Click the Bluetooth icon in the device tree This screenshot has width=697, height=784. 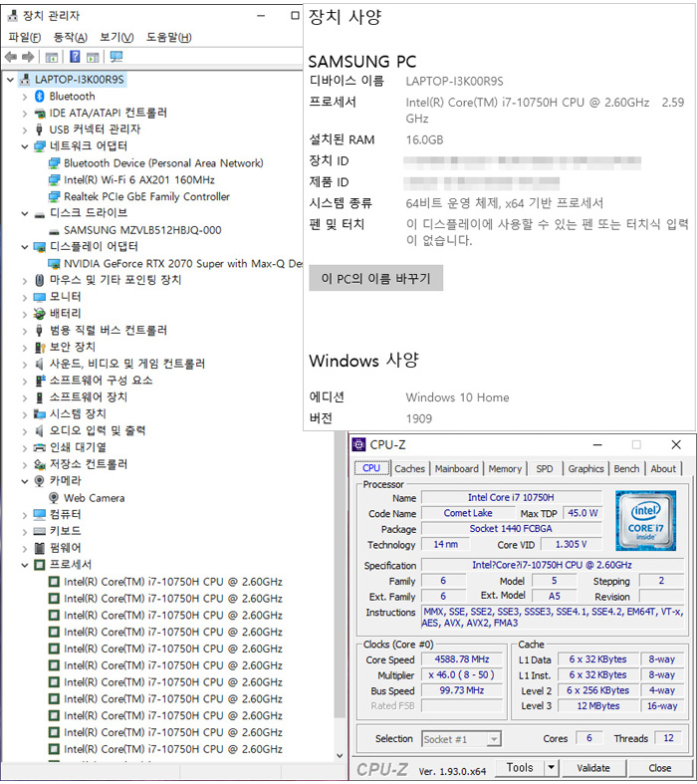pos(40,97)
